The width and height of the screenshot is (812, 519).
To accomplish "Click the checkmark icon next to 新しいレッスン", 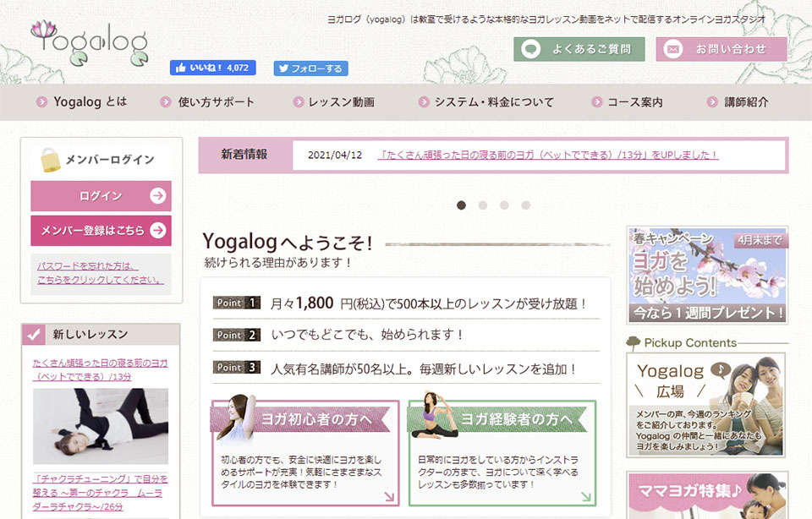I will [34, 335].
